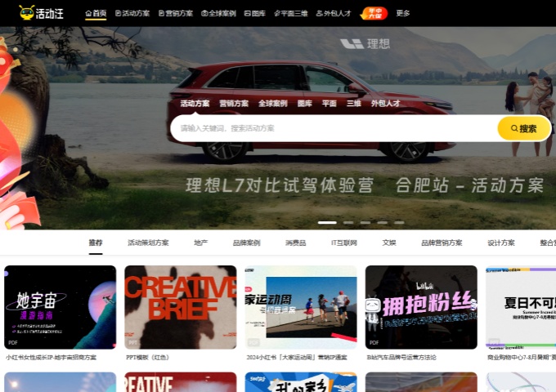
Task: Open the bilibili 拥抱粉丝 thumbnail
Action: click(x=421, y=307)
